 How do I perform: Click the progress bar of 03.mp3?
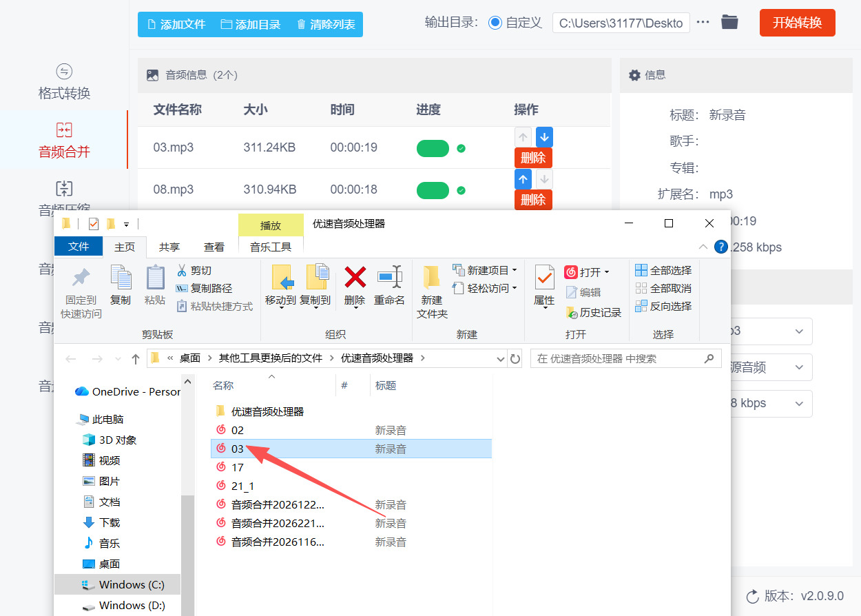coord(433,148)
